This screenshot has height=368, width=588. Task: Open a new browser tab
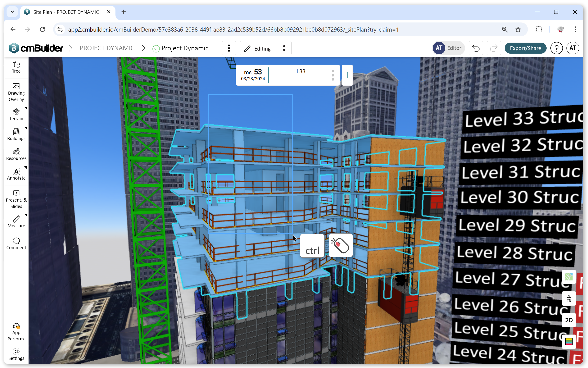pyautogui.click(x=123, y=12)
